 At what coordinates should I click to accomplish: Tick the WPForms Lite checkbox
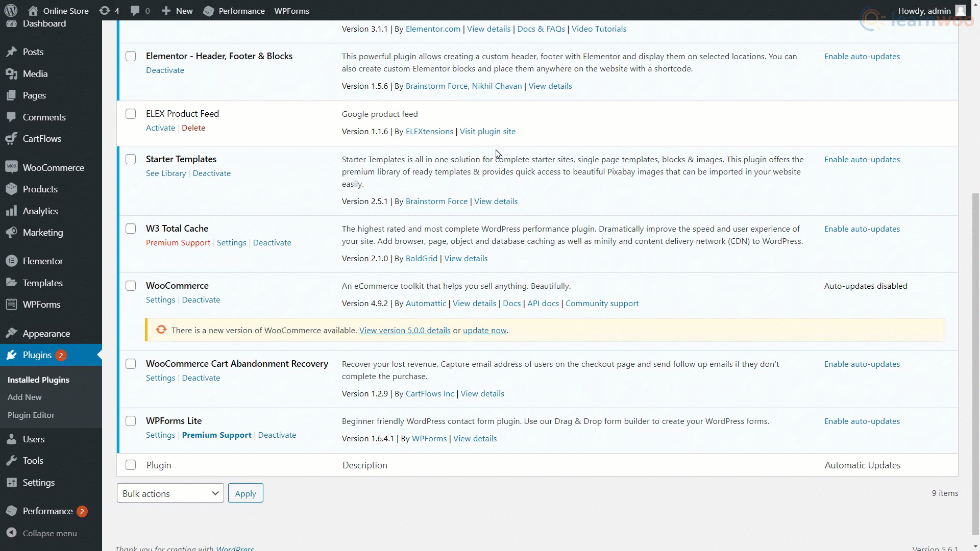[x=131, y=421]
